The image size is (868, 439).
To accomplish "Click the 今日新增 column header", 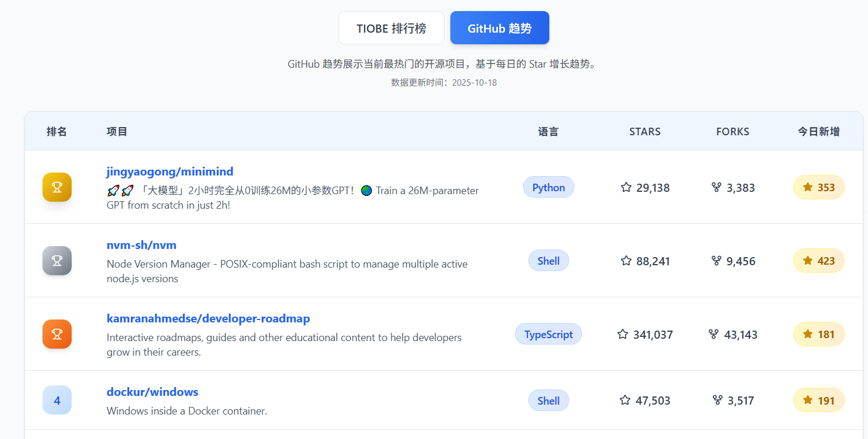I will 819,131.
